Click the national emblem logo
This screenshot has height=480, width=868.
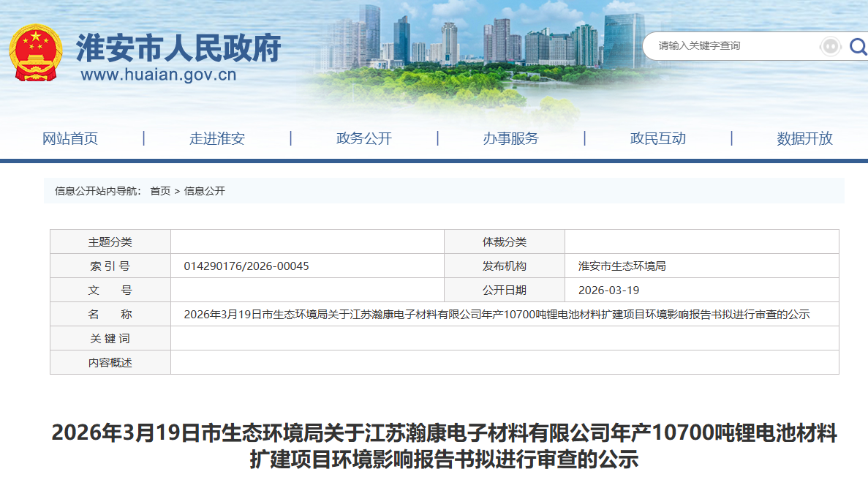pyautogui.click(x=34, y=50)
